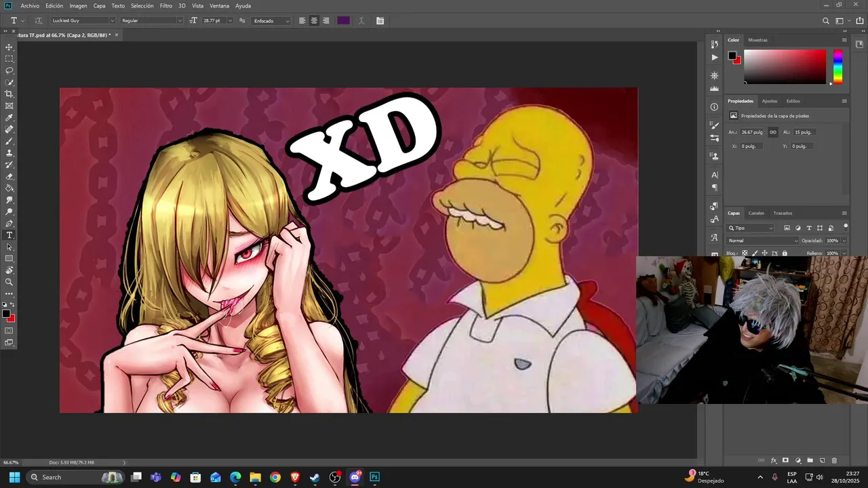Toggle pixel layer filter in Layers panel
This screenshot has height=488, width=868.
(787, 228)
